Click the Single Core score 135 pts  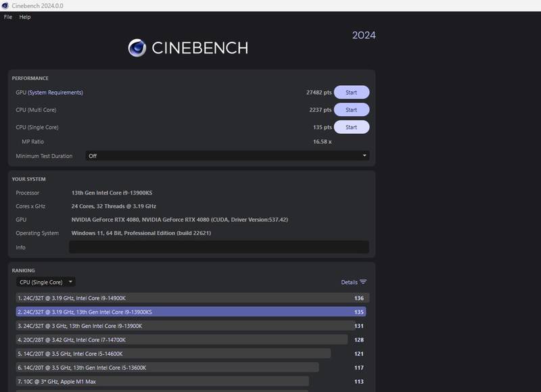(323, 127)
